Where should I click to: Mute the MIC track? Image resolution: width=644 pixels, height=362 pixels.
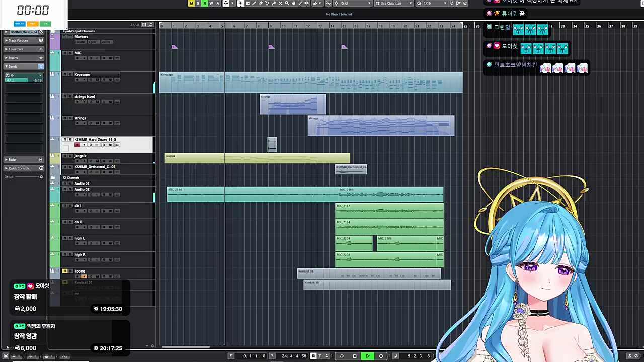coord(65,53)
